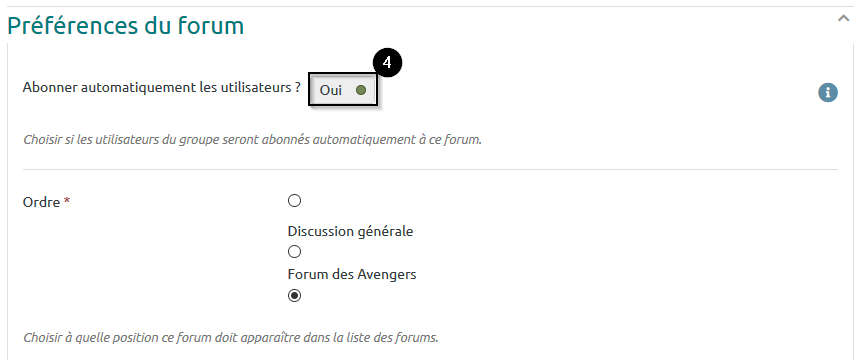Click the help text about abonnés automatiquement
The height and width of the screenshot is (360, 859).
[252, 139]
